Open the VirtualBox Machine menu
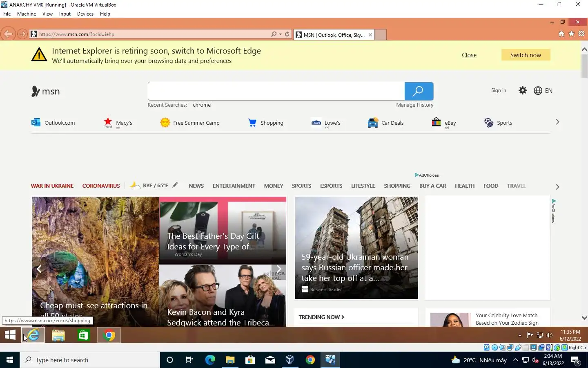This screenshot has height=368, width=588. (x=27, y=13)
